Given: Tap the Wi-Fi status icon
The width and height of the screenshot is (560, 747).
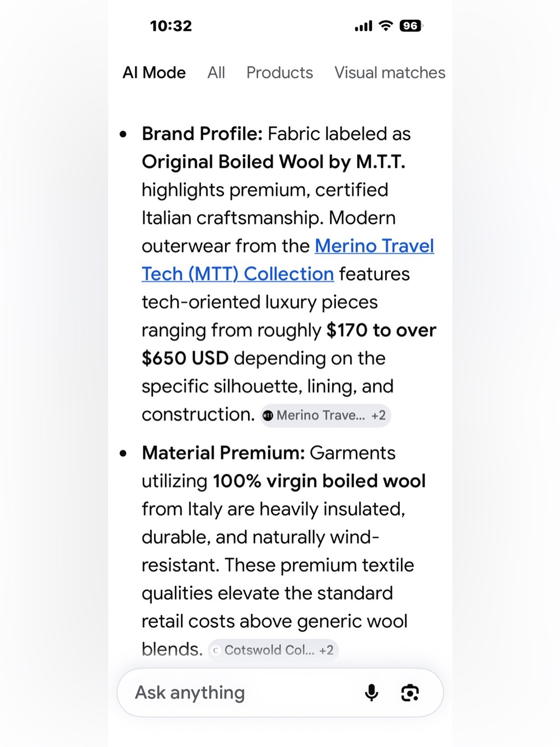Looking at the screenshot, I should 386,25.
